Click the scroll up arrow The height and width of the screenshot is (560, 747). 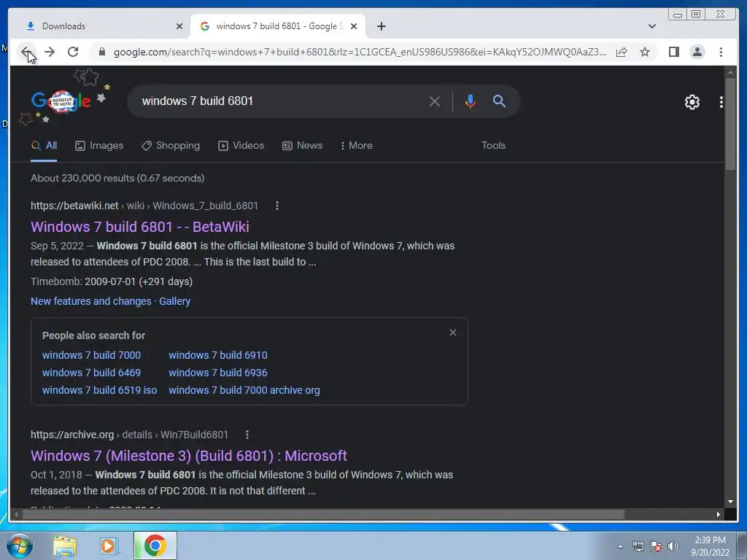(x=730, y=72)
